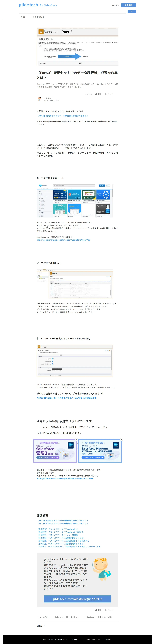Twitter share icon above the tag list

tap(96, 610)
